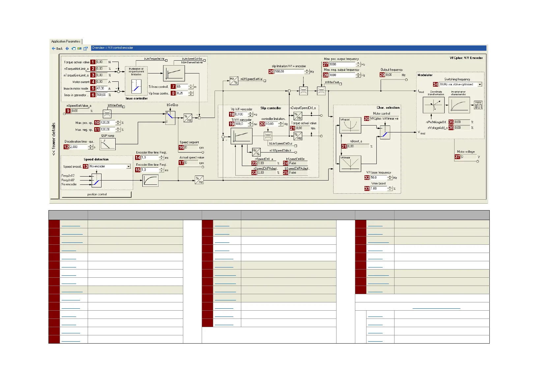The width and height of the screenshot is (555, 392).
Task: Click the Max. pos. output frequency spinner arrows
Action: click(358, 65)
